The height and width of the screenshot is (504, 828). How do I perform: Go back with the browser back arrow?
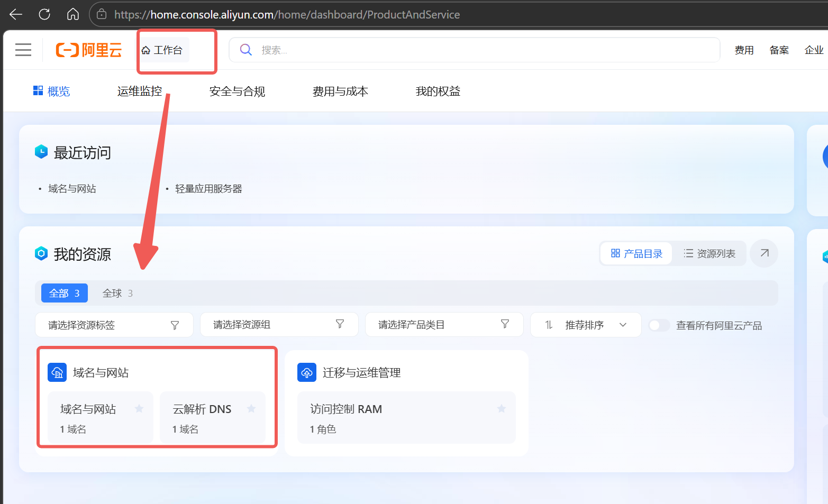tap(16, 14)
